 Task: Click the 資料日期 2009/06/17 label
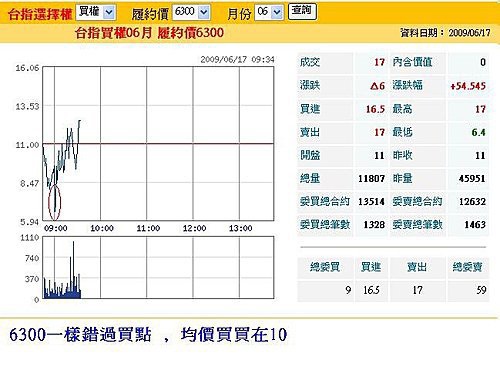[x=445, y=33]
